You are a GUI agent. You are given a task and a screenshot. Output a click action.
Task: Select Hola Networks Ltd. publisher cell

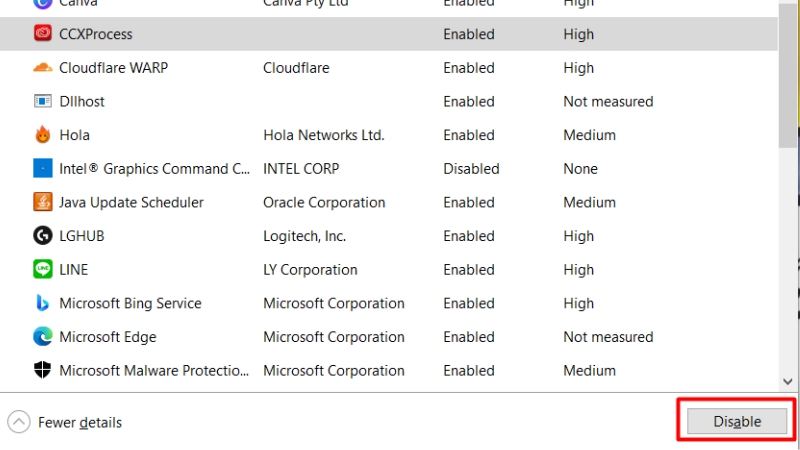pos(324,135)
